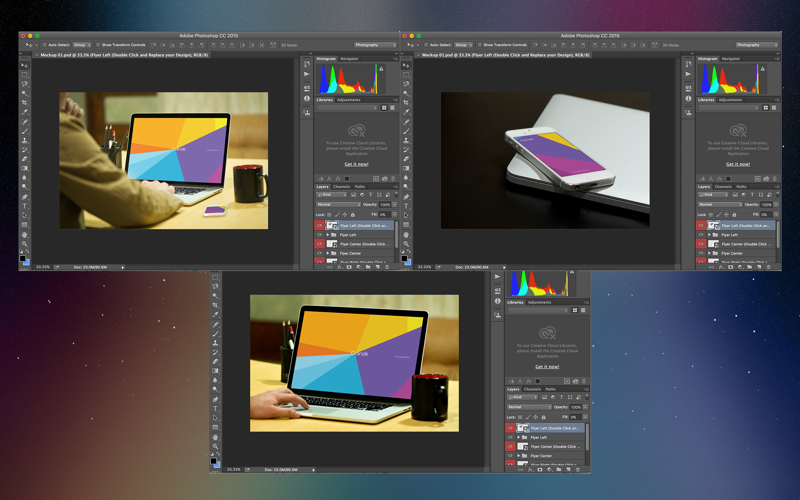Screen dimensions: 800x500
Task: Hide Flyer Left group in left window
Action: pos(319,235)
